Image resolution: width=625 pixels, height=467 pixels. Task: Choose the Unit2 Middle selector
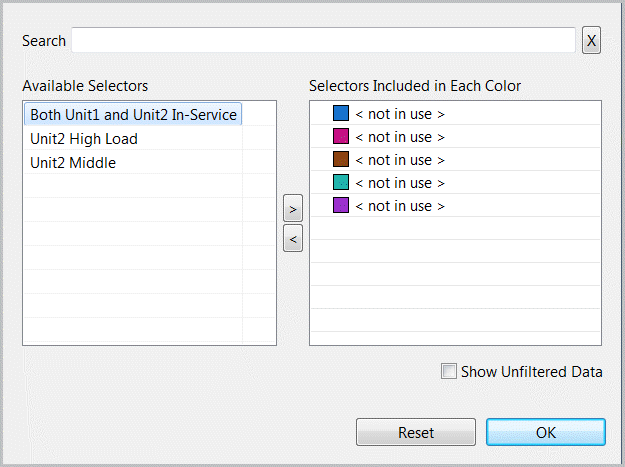[x=73, y=162]
